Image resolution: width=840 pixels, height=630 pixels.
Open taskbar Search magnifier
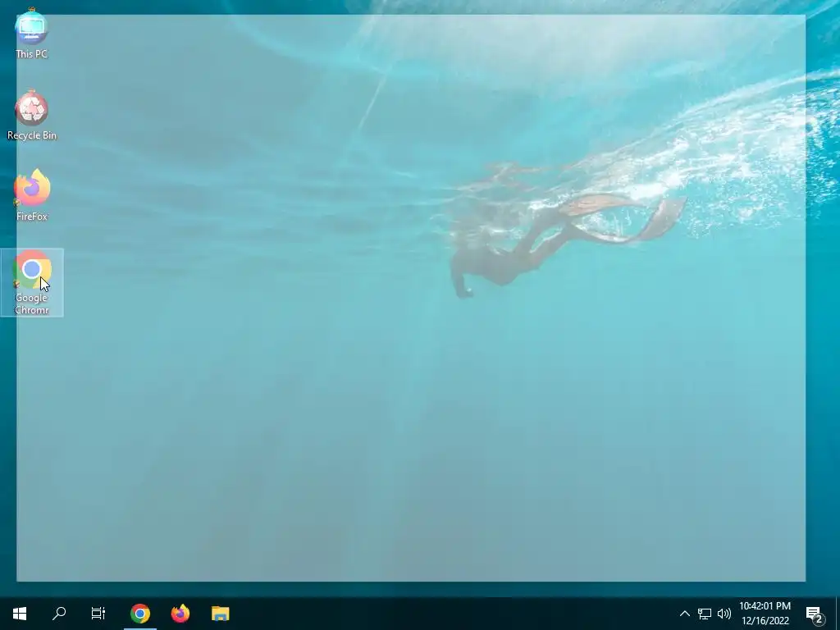tap(59, 614)
